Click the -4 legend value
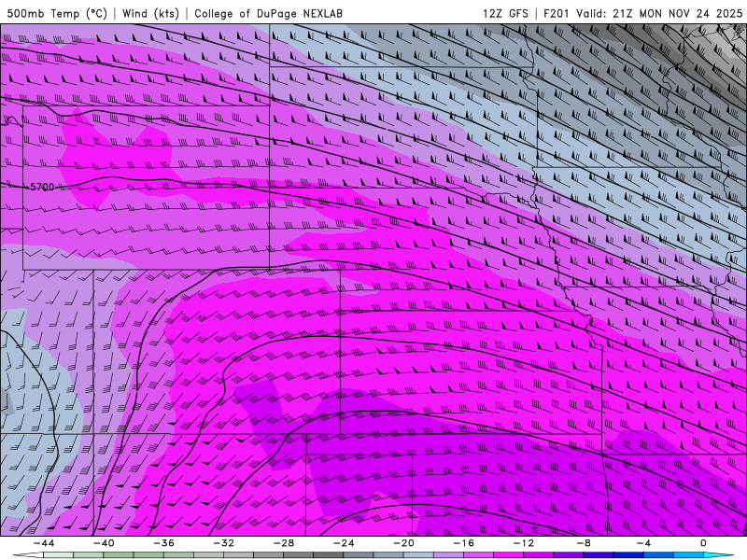 (643, 543)
